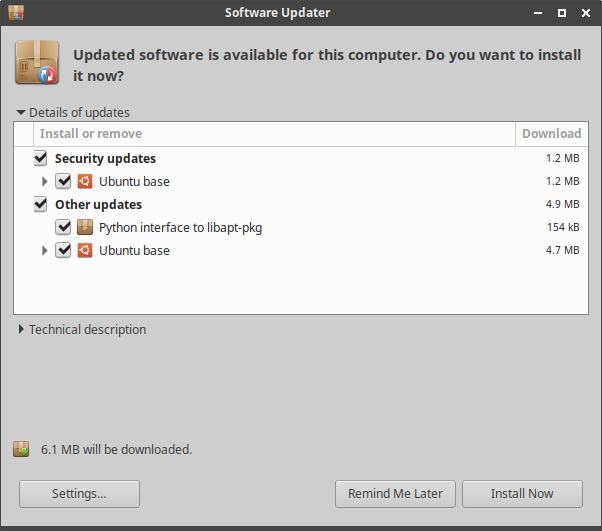This screenshot has height=531, width=602.
Task: Expand Ubuntu base under Other updates
Action: pos(45,250)
